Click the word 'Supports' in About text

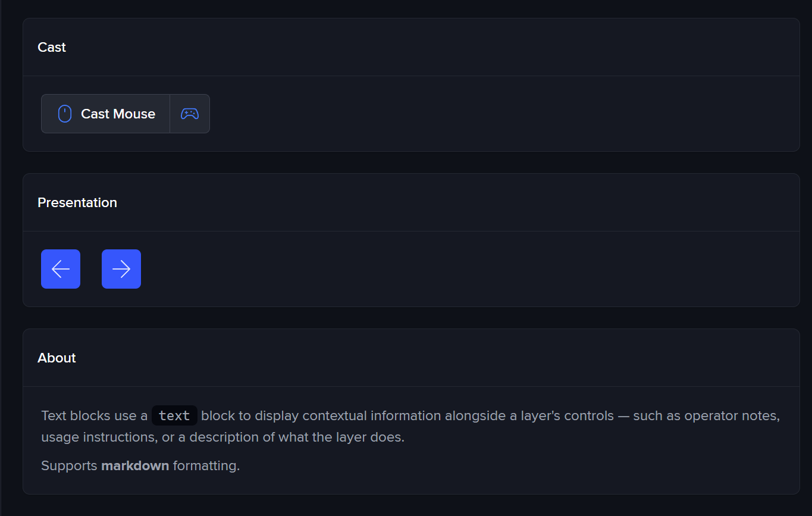(x=69, y=465)
